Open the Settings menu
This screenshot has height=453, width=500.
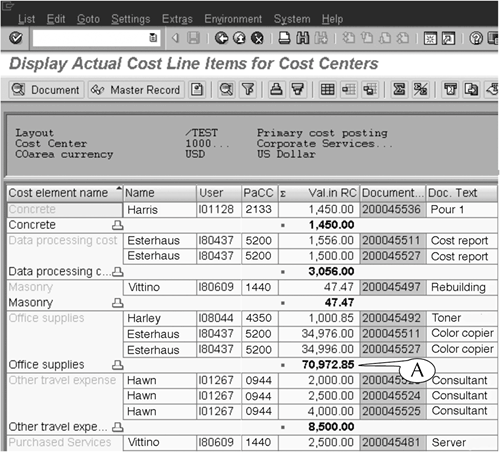pos(131,19)
